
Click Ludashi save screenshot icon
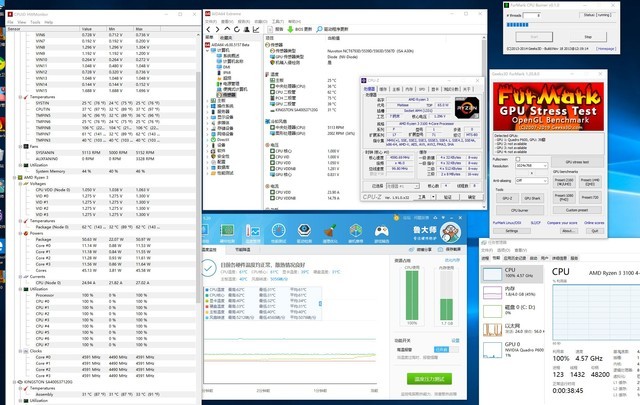pos(440,249)
